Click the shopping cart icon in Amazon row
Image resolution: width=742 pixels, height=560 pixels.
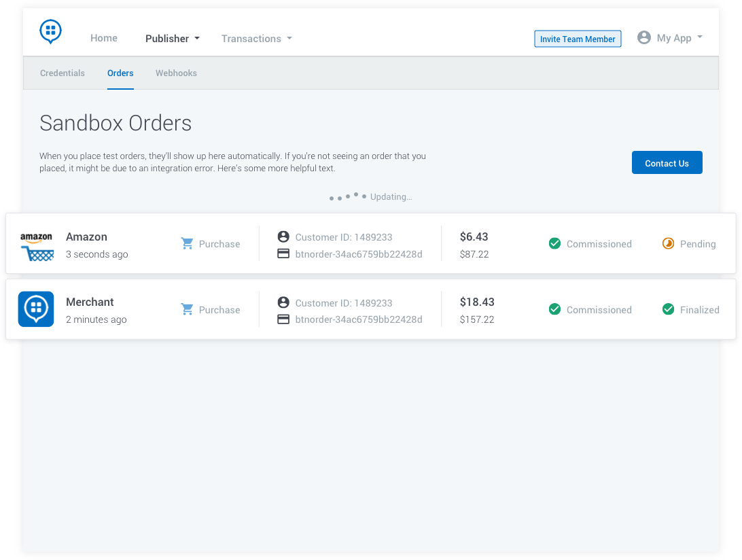(x=187, y=244)
